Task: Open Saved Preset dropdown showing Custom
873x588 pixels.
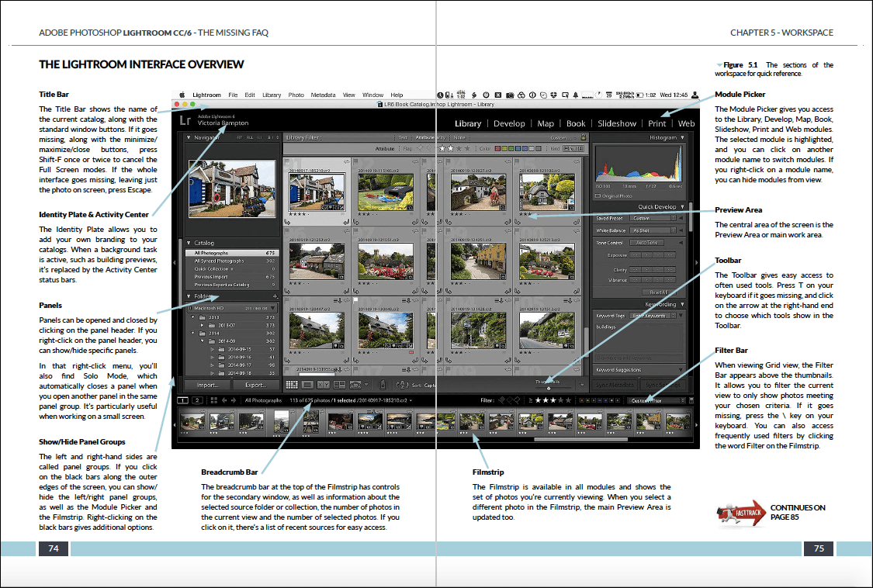Action: click(x=653, y=218)
